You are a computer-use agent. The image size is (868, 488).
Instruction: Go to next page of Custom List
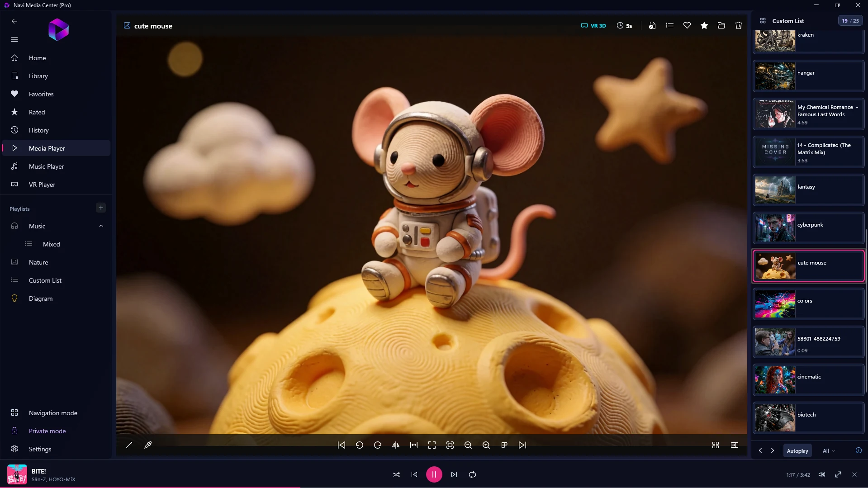pos(772,451)
